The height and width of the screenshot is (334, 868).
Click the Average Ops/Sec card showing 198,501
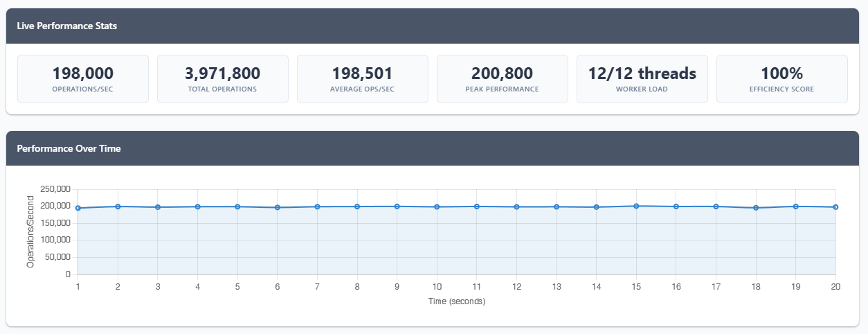click(x=362, y=79)
